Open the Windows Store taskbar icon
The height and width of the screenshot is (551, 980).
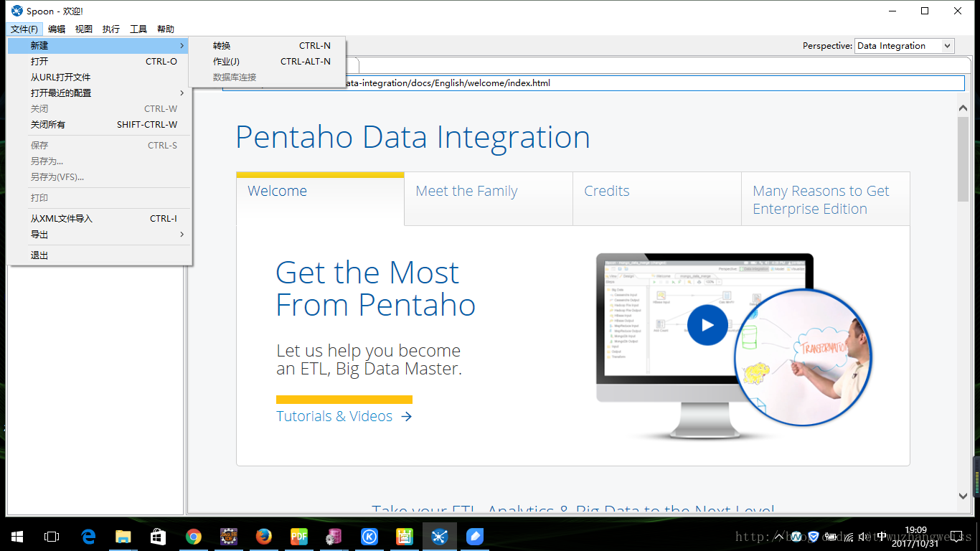158,536
